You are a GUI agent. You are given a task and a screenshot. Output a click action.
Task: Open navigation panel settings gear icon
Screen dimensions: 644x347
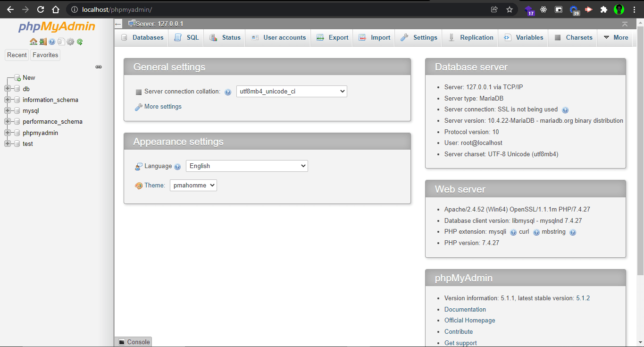tap(70, 42)
